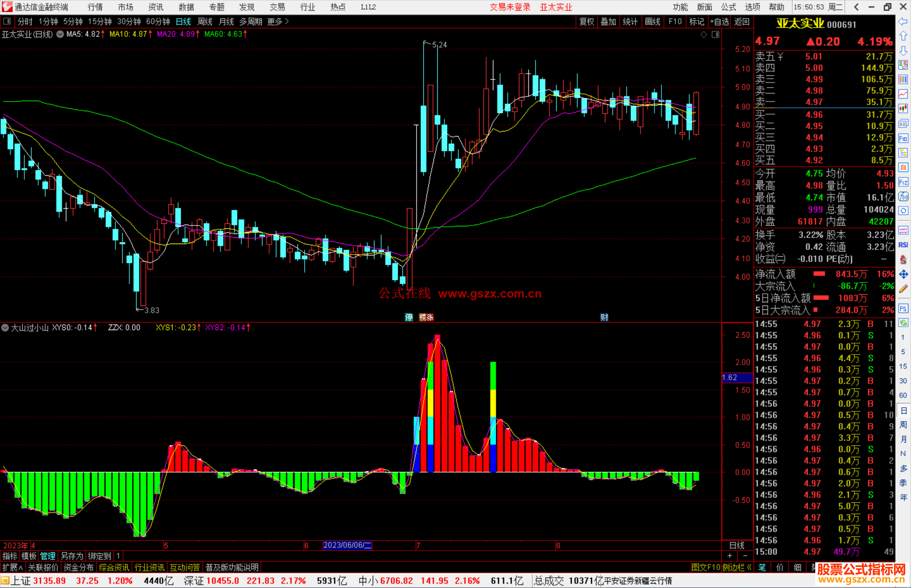The width and height of the screenshot is (911, 588).
Task: Open the f(x) formula sidebar icon
Action: [903, 196]
